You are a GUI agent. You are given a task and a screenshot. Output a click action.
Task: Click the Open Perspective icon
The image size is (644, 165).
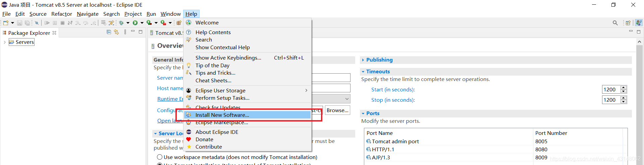pos(628,23)
